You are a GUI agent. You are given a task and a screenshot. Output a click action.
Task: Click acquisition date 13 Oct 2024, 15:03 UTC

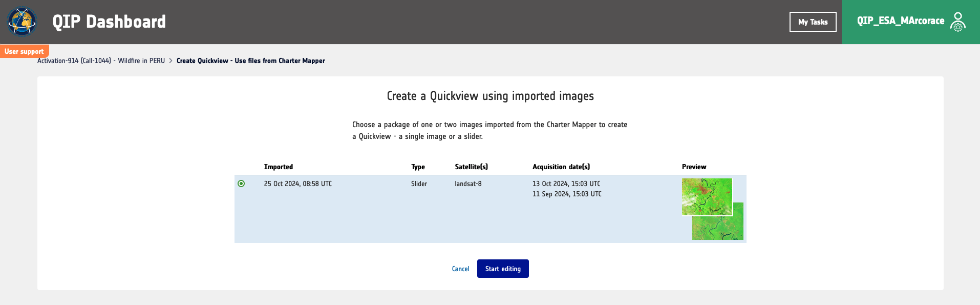pyautogui.click(x=566, y=184)
